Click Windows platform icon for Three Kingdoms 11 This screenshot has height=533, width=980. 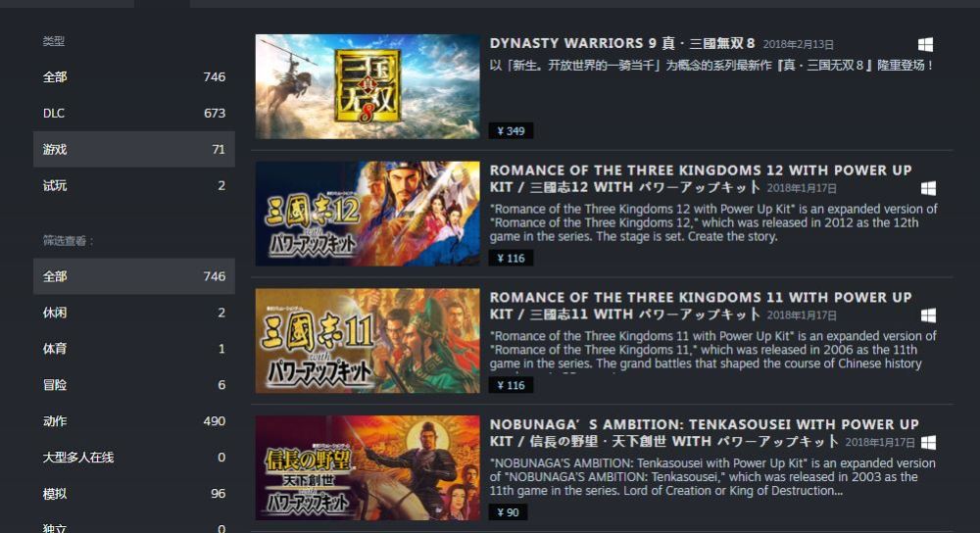pos(928,315)
